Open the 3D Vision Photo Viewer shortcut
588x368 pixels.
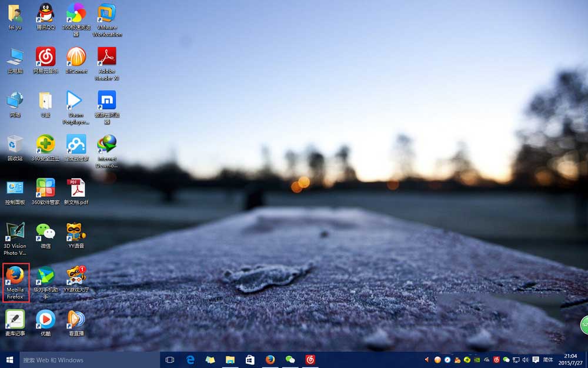15,239
